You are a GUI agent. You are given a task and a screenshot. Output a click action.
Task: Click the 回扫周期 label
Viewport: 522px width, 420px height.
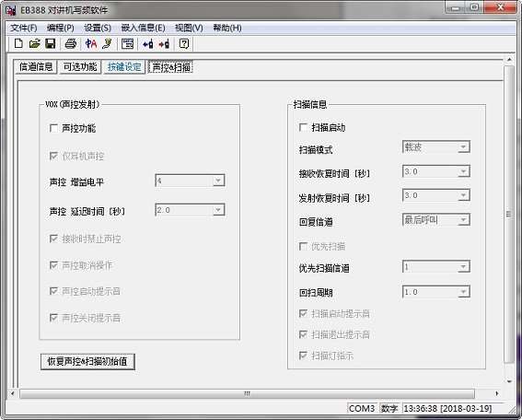coord(316,293)
